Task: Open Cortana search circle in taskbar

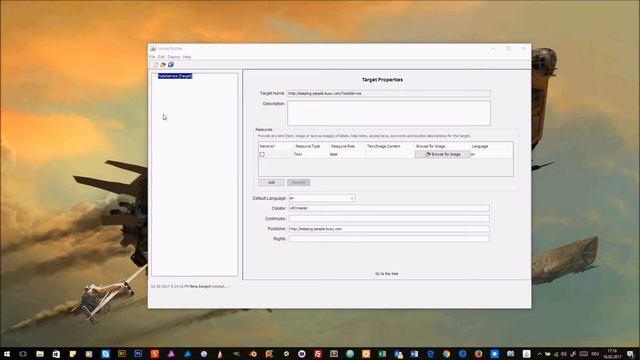Action: (x=23, y=354)
